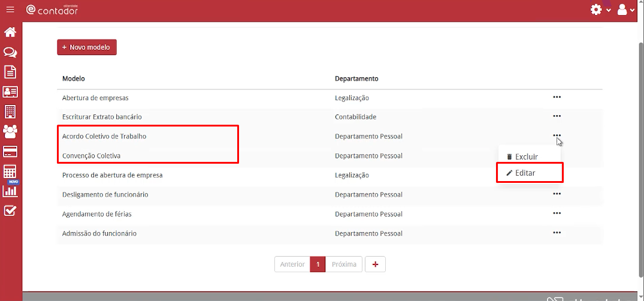The image size is (644, 301).
Task: Open the checkmark tasks sidebar icon
Action: click(x=10, y=210)
